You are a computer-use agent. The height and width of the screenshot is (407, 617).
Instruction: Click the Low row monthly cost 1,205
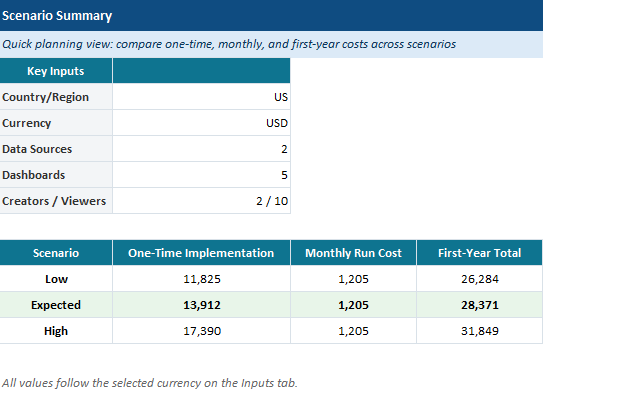click(353, 279)
